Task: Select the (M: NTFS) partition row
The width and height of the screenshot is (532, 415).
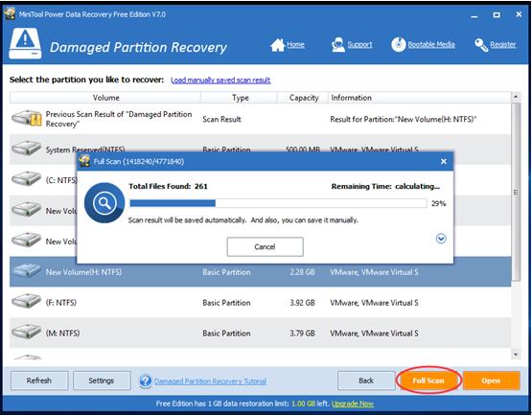Action: 260,333
